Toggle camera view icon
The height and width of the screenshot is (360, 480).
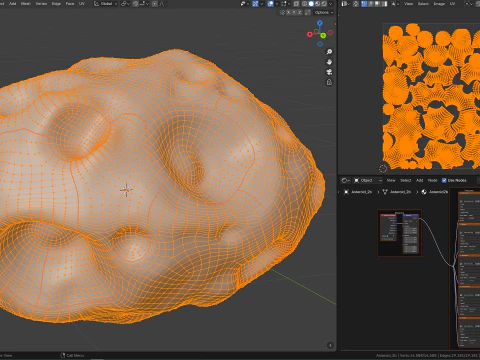[x=329, y=72]
